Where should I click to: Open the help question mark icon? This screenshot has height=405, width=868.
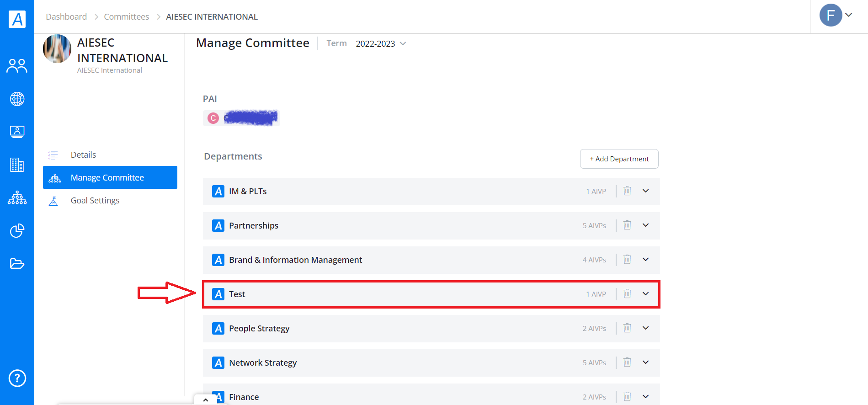[17, 378]
